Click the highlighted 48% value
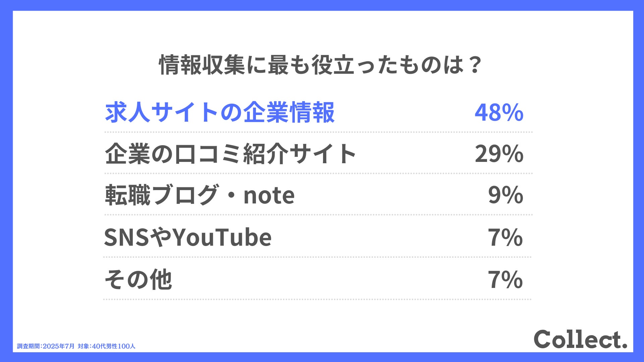Viewport: 644px width, 362px height. (x=499, y=112)
